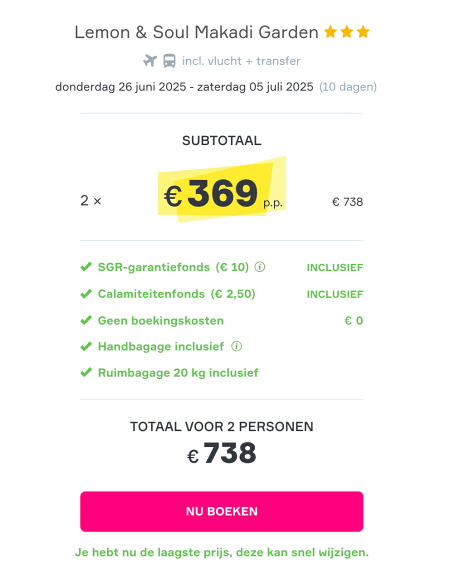Click the NU BOEKEN button
Screen dimensions: 450x583
(x=222, y=511)
